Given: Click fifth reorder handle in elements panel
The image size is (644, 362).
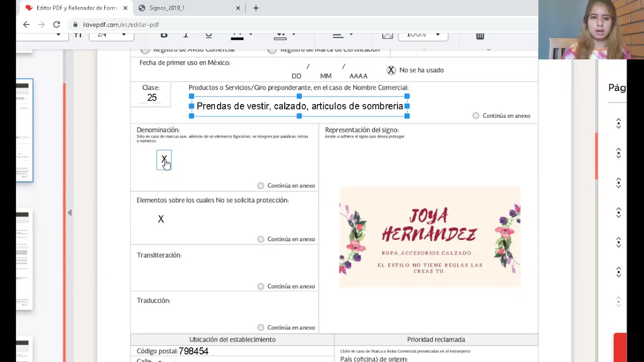Looking at the screenshot, I should (618, 242).
